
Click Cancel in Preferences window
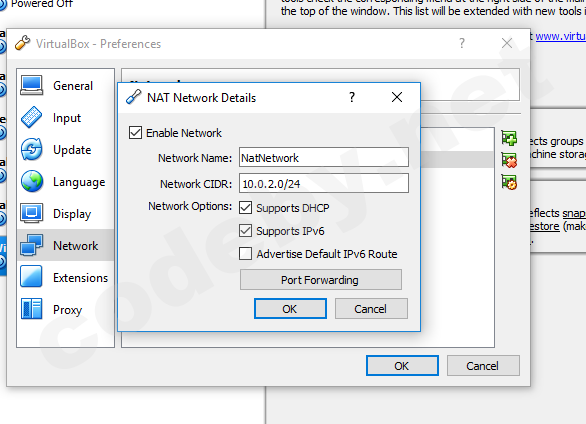click(x=483, y=366)
